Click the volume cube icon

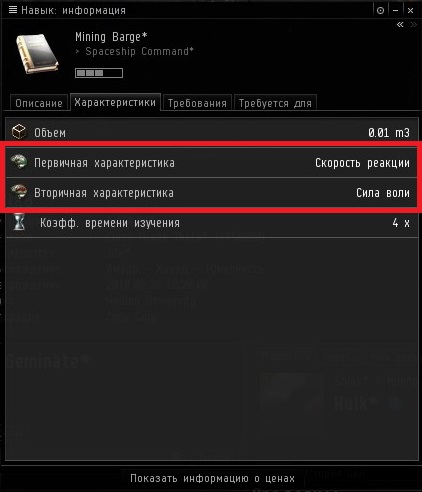coord(19,132)
